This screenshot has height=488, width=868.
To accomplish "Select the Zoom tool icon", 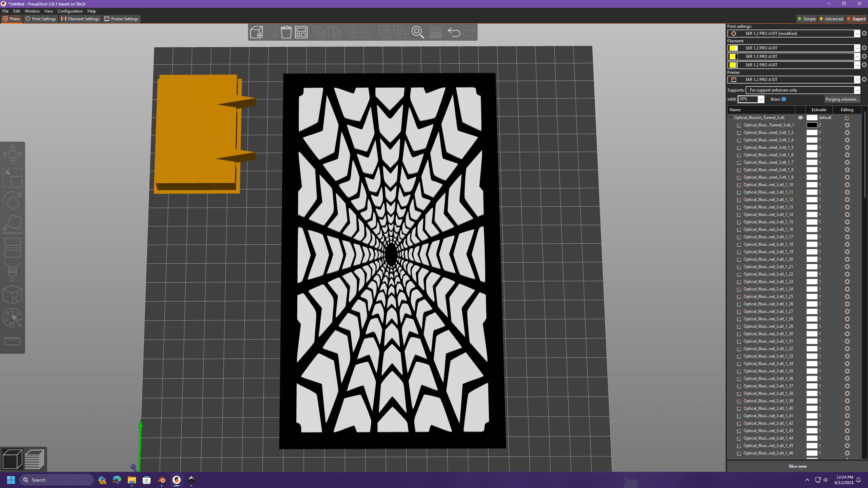I will [x=417, y=32].
